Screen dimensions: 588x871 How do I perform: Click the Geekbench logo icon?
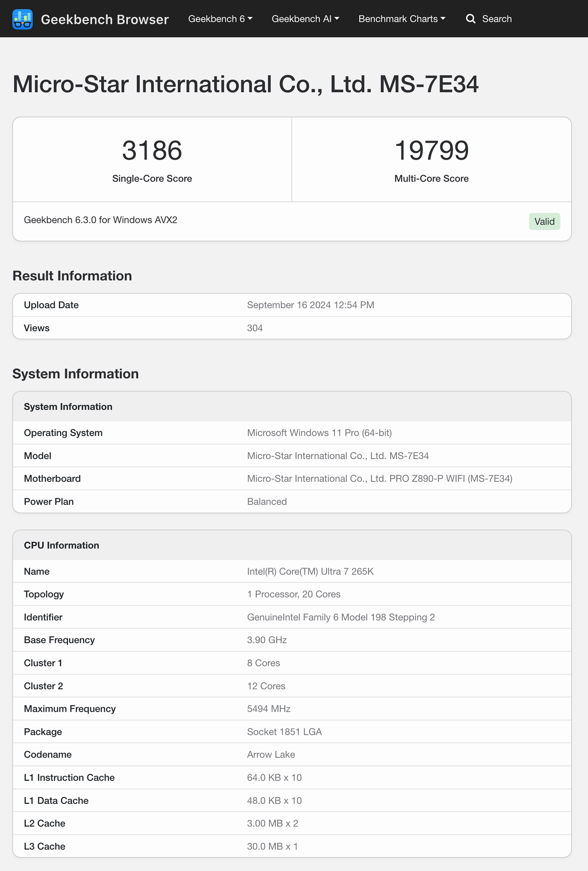23,19
